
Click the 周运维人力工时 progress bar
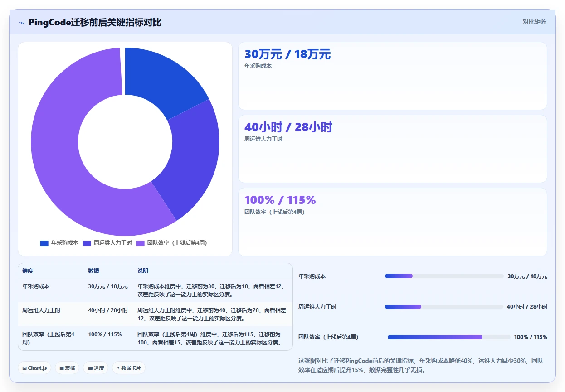pyautogui.click(x=444, y=307)
